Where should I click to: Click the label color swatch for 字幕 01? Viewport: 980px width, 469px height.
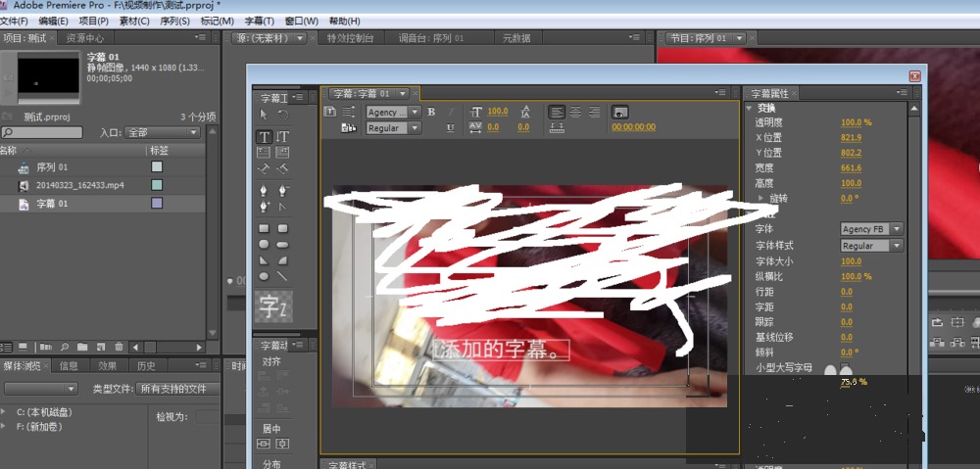(157, 203)
